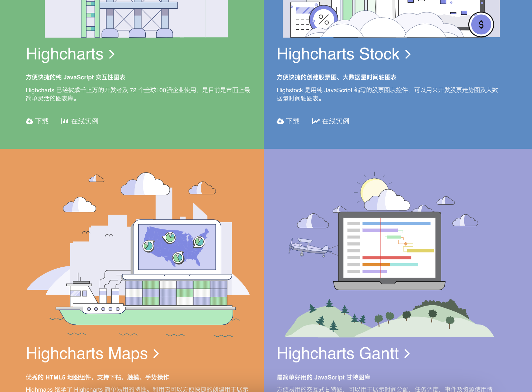Click the chevron arrow after Highcharts title
The image size is (532, 392).
click(x=112, y=54)
